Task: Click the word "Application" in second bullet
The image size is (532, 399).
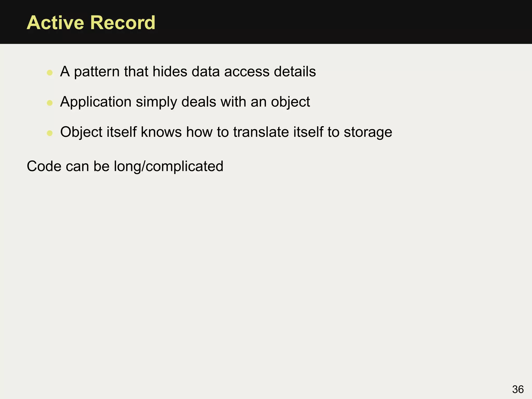Action: click(96, 102)
